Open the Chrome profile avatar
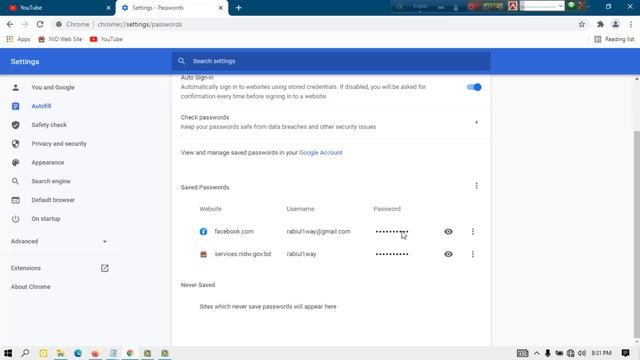Screen dimensions: 640x360 click(x=615, y=24)
